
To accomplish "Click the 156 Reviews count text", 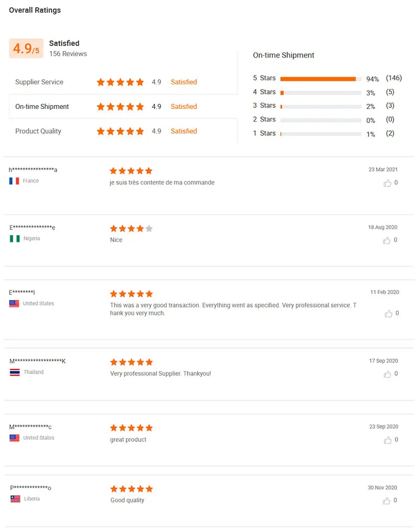I will 68,53.
